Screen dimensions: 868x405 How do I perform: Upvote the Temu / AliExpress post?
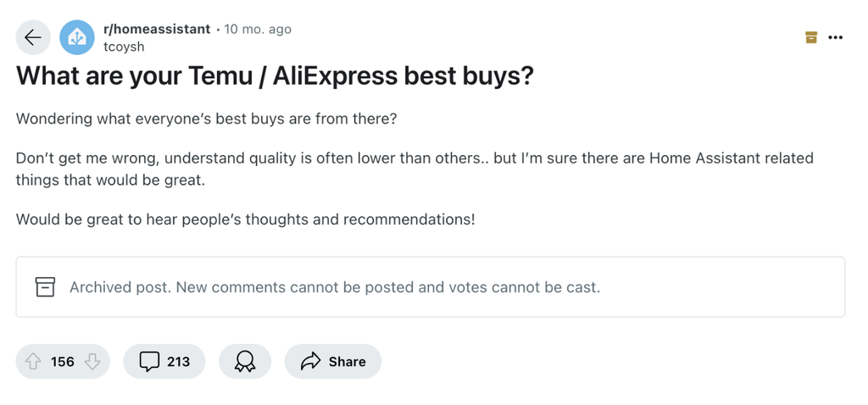pos(34,362)
